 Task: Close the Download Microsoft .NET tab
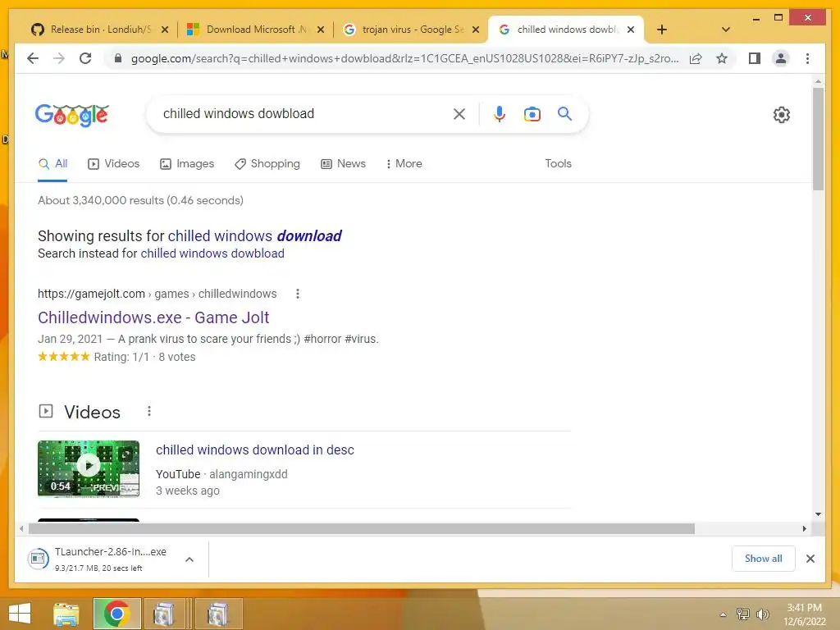(x=321, y=30)
